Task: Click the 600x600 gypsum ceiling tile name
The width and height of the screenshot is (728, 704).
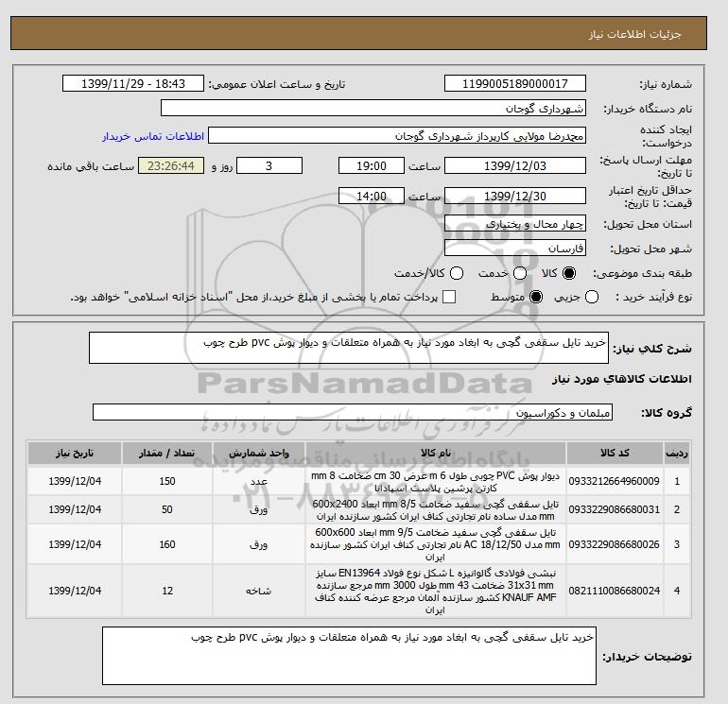Action: tap(436, 544)
